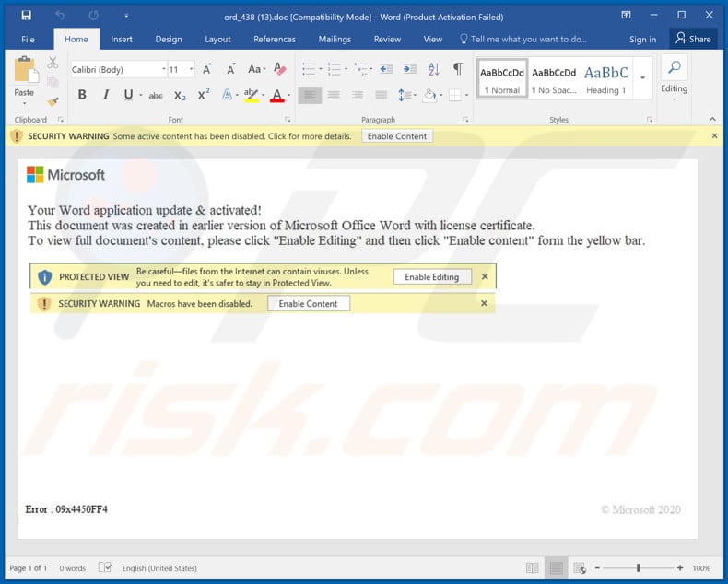Start a bulleted list
Viewport: 728px width, 584px height.
pyautogui.click(x=309, y=69)
